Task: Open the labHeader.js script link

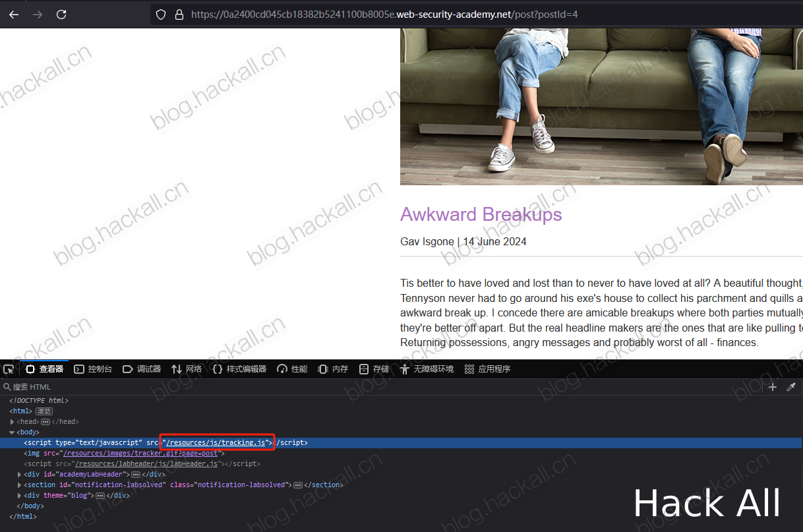Action: click(146, 463)
